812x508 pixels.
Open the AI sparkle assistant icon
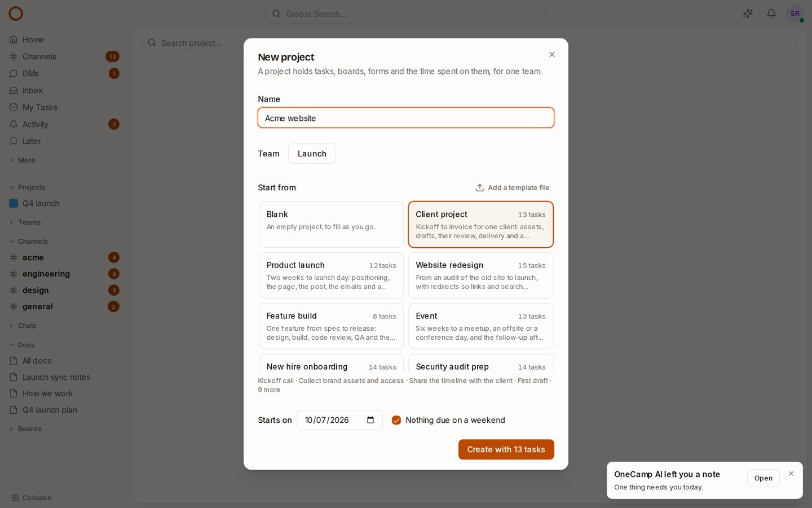click(x=748, y=14)
